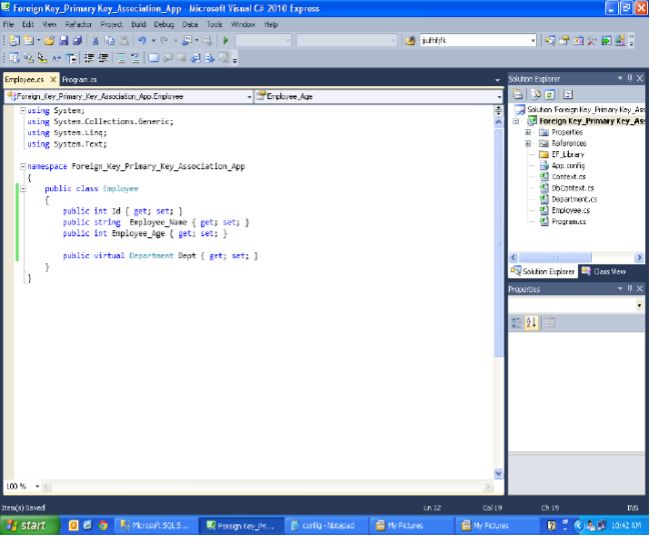Click the editor scroll-down arrow
This screenshot has width=650, height=537.
tap(499, 473)
